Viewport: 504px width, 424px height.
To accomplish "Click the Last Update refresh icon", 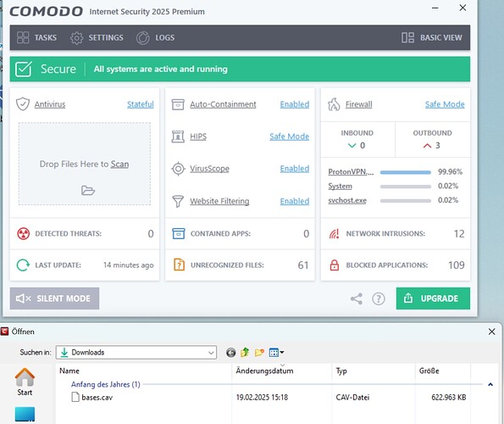I will pyautogui.click(x=23, y=265).
